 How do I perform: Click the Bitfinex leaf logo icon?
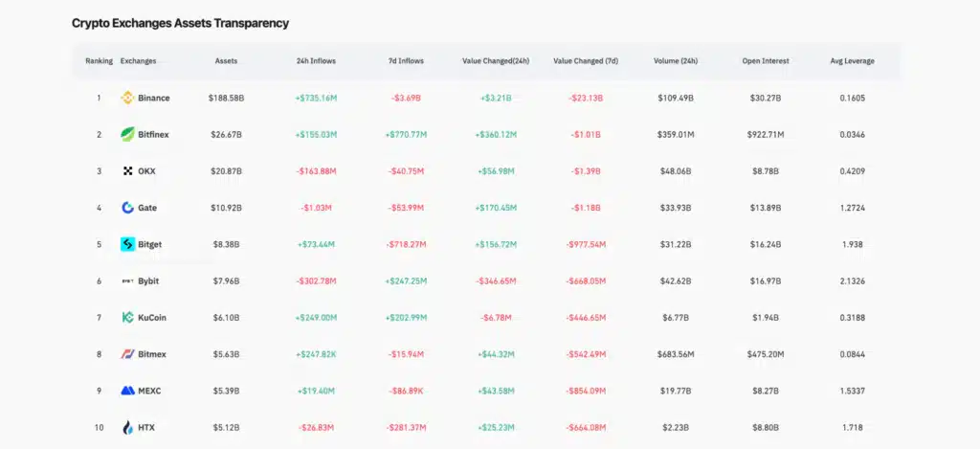point(127,134)
